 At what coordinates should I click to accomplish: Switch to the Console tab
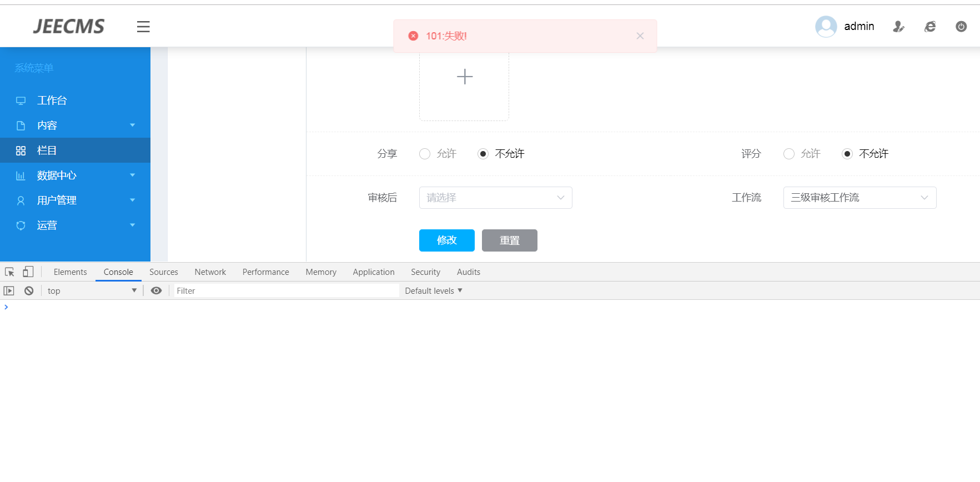(x=118, y=272)
